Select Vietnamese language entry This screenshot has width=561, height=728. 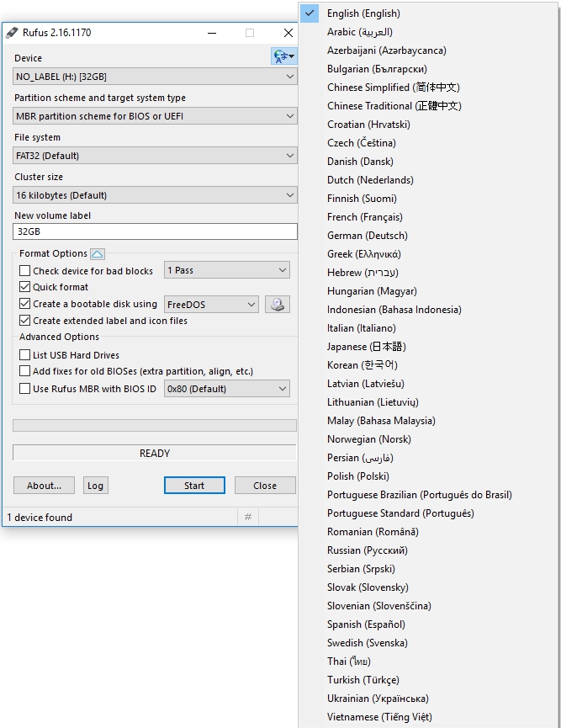[428, 717]
